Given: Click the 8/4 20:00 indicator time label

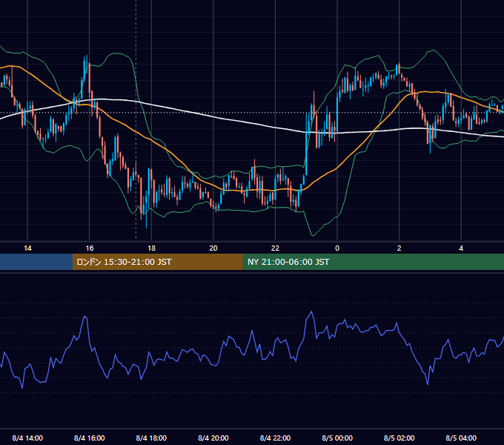Looking at the screenshot, I should pyautogui.click(x=213, y=438).
